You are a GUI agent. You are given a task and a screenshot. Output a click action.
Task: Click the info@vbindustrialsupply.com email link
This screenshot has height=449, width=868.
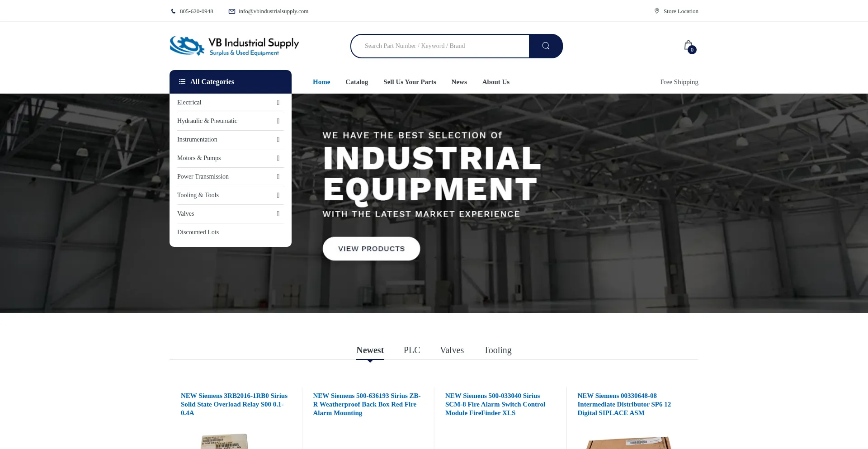point(274,11)
